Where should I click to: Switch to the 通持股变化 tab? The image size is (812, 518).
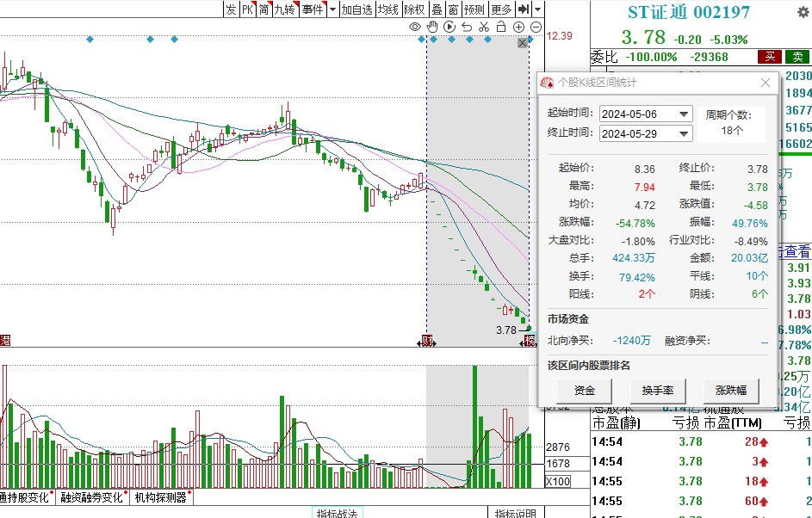[x=26, y=497]
